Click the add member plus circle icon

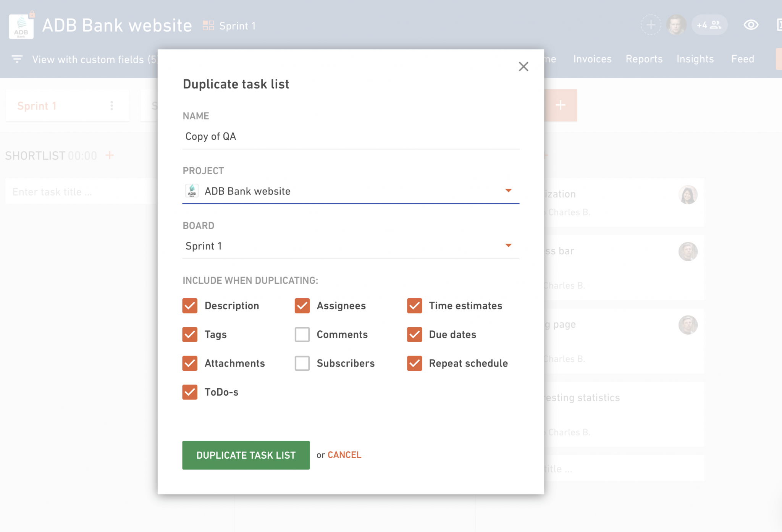point(651,25)
